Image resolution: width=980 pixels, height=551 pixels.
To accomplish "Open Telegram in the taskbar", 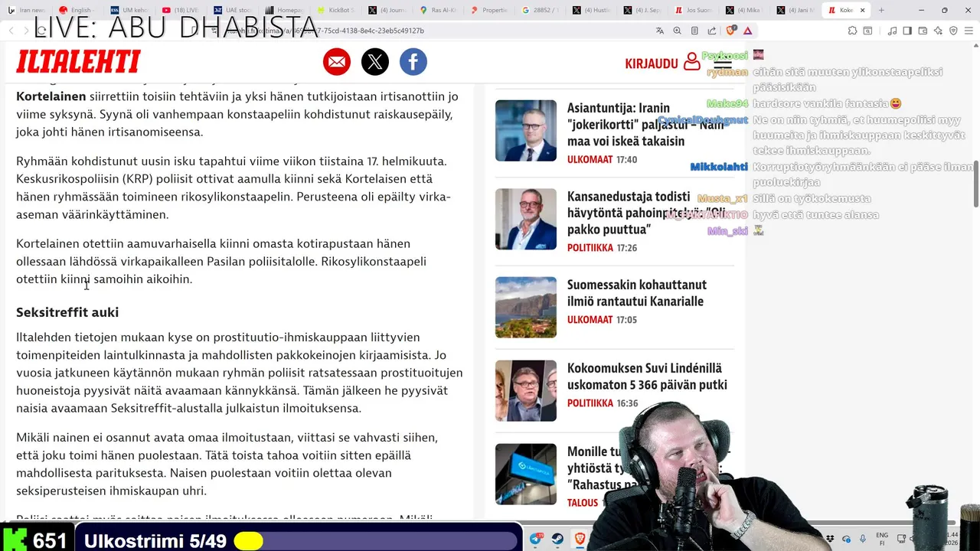I will (536, 539).
